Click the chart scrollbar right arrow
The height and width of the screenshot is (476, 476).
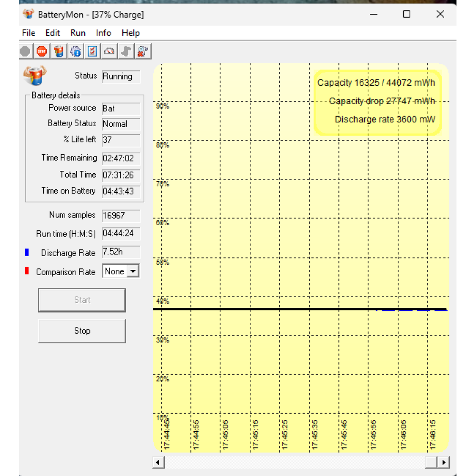[444, 462]
